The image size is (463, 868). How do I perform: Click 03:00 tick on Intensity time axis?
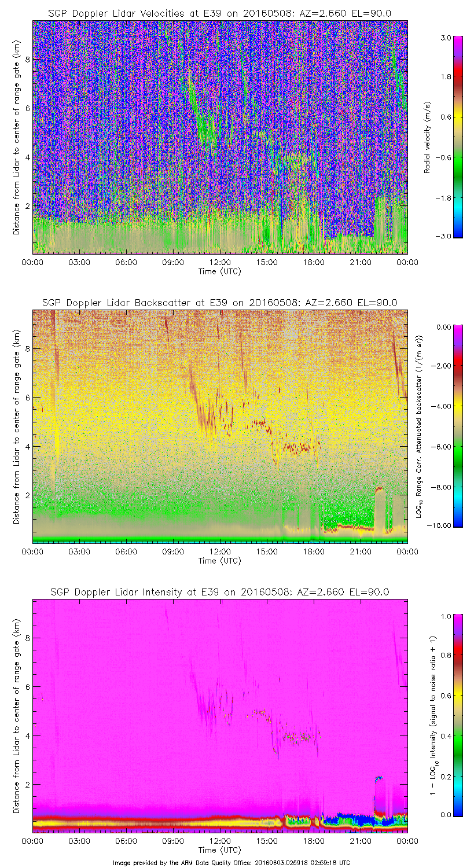coord(79,841)
